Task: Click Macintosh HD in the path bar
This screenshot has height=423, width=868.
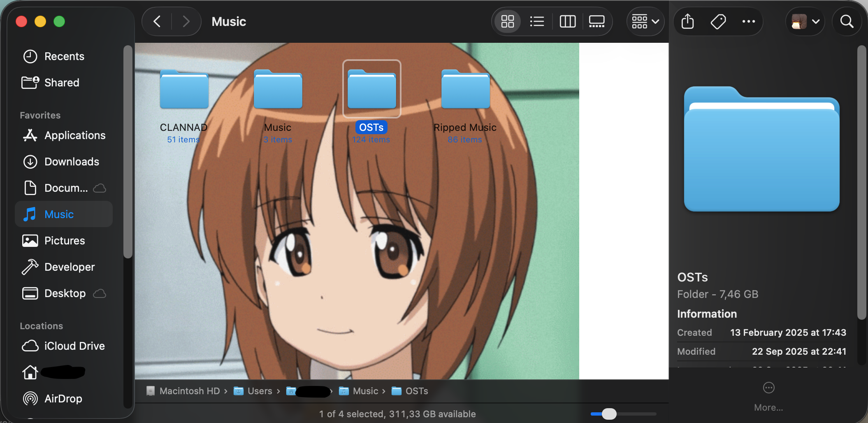Action: pyautogui.click(x=184, y=391)
